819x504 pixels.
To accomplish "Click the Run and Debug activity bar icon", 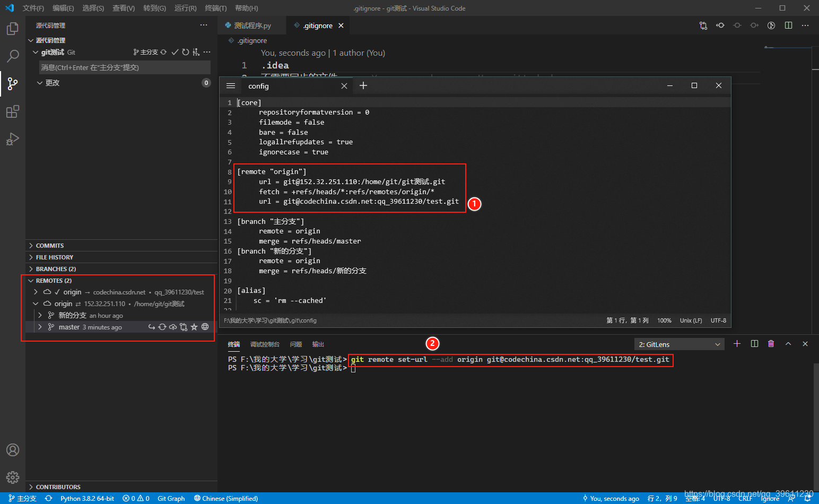I will coord(13,138).
